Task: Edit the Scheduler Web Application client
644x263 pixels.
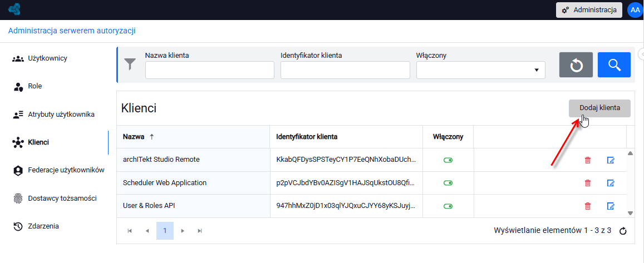Action: [x=611, y=183]
